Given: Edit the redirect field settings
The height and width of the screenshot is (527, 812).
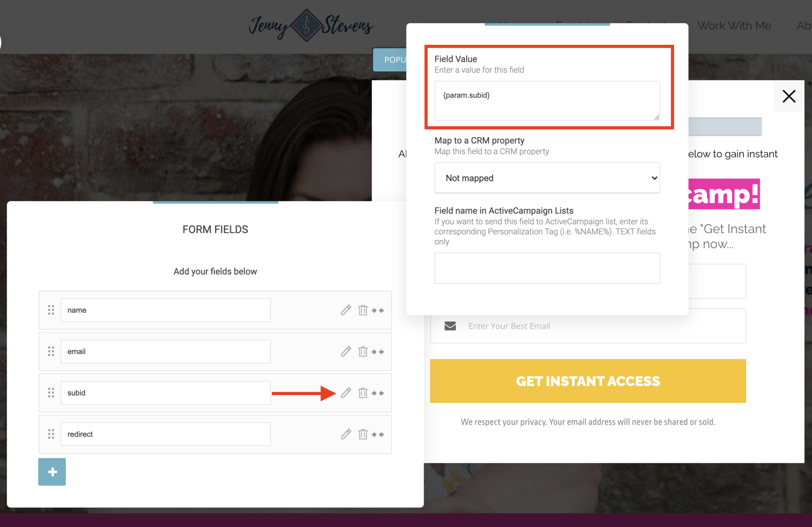Looking at the screenshot, I should point(346,434).
